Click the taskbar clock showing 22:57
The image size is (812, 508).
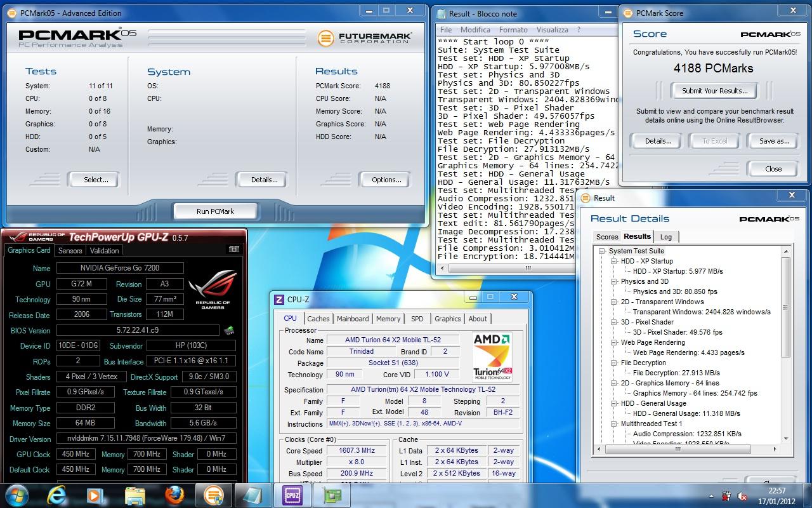pos(776,490)
